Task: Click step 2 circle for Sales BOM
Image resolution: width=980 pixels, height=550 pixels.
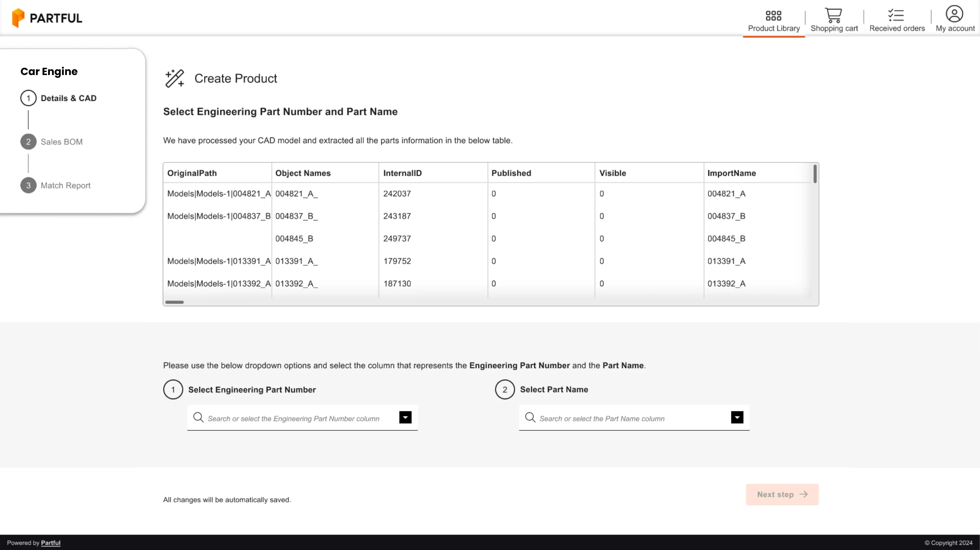Action: (28, 142)
